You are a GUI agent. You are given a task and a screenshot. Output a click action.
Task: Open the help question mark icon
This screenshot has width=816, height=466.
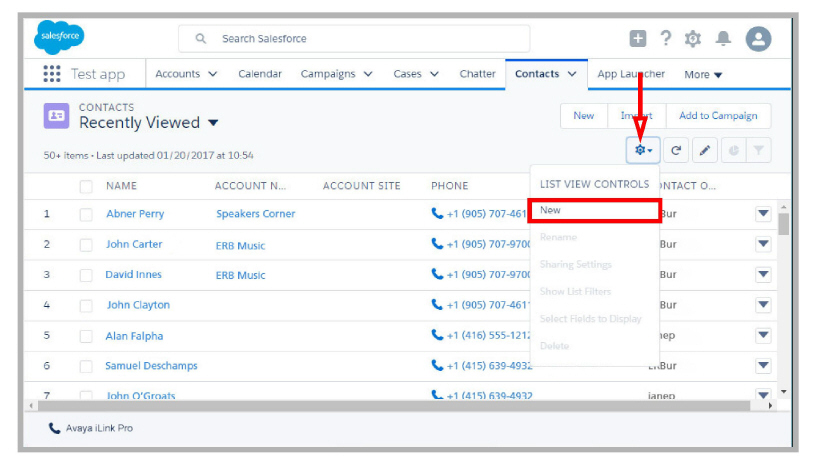point(665,39)
